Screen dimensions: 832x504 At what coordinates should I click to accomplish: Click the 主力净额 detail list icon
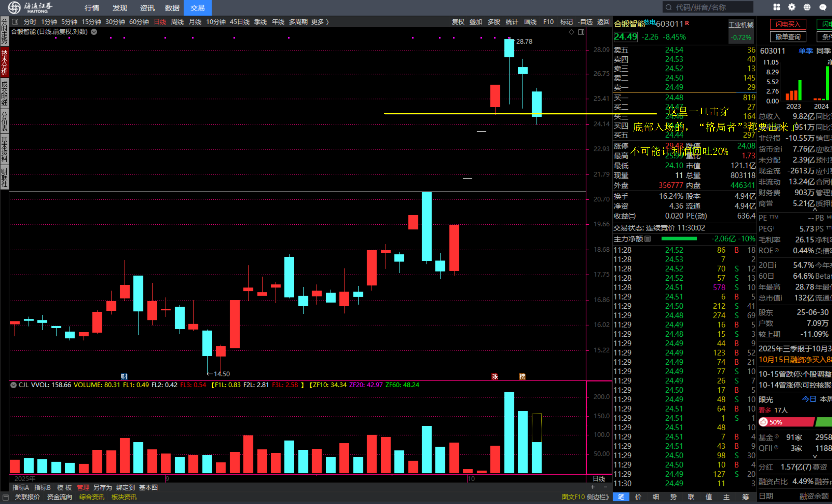coord(648,239)
